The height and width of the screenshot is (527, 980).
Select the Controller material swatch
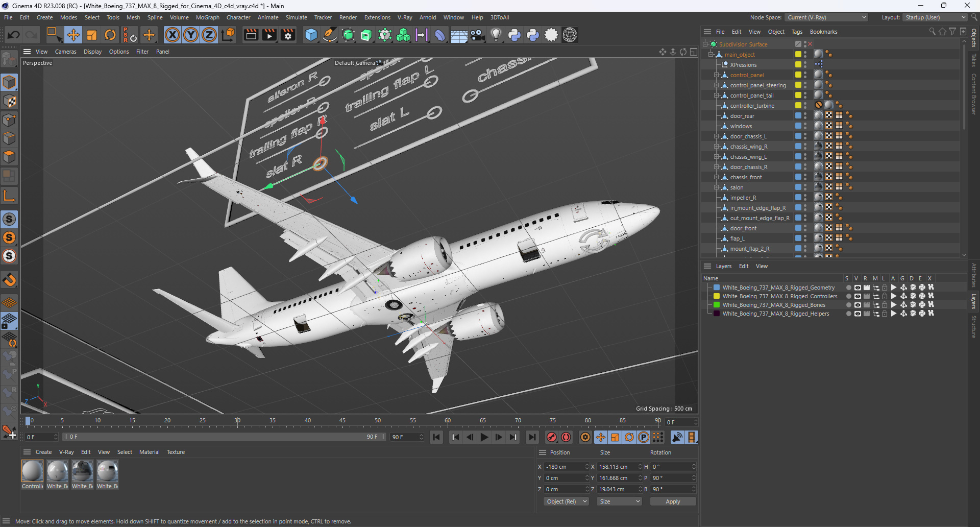(x=32, y=471)
